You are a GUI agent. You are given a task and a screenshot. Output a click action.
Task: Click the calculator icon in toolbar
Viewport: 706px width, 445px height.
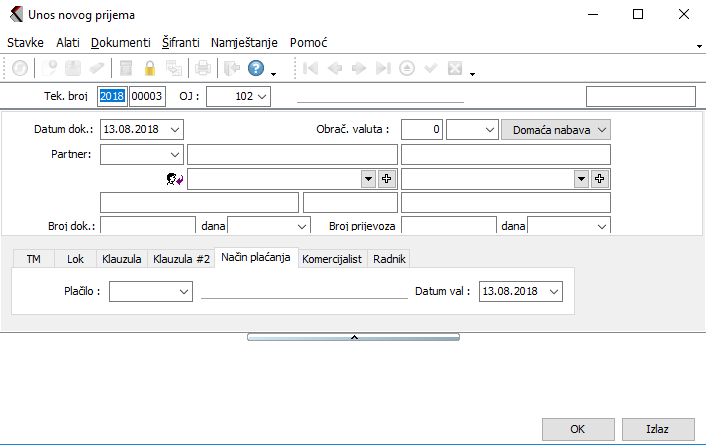point(126,69)
